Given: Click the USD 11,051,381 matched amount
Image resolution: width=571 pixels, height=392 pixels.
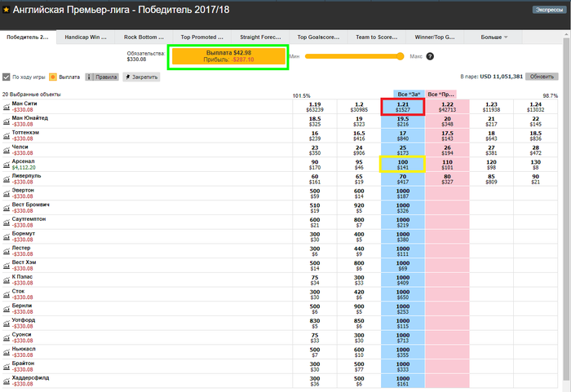Looking at the screenshot, I should [501, 77].
